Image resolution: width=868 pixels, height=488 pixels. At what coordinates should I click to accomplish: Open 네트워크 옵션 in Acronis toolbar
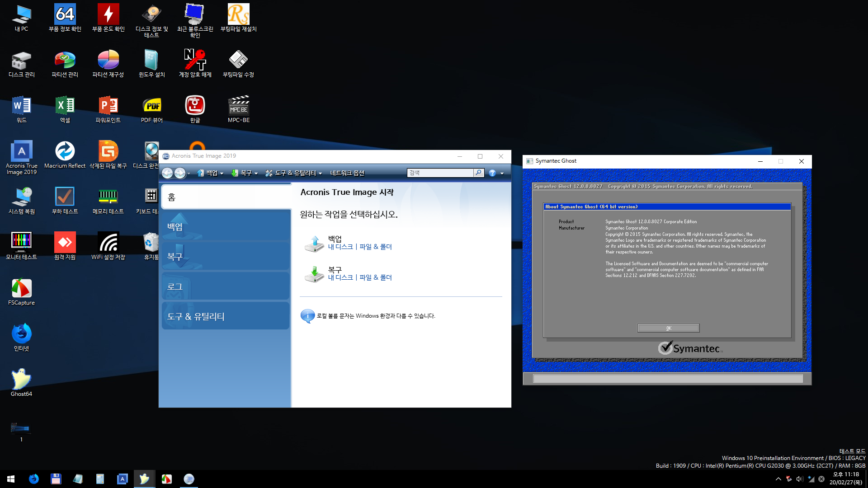click(x=347, y=173)
